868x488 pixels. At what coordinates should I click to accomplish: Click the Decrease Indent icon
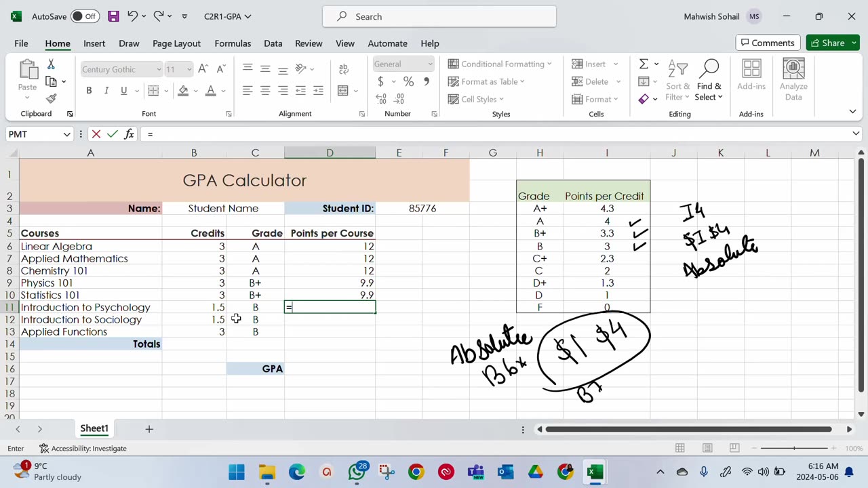[300, 91]
